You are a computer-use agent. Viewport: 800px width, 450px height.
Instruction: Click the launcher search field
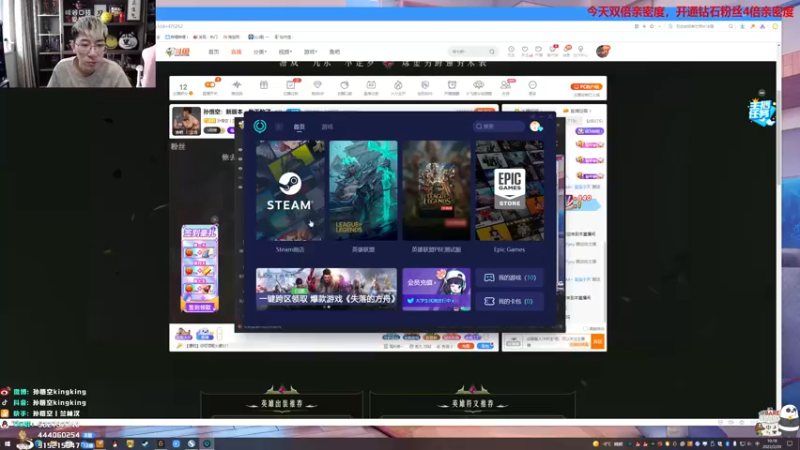click(498, 126)
